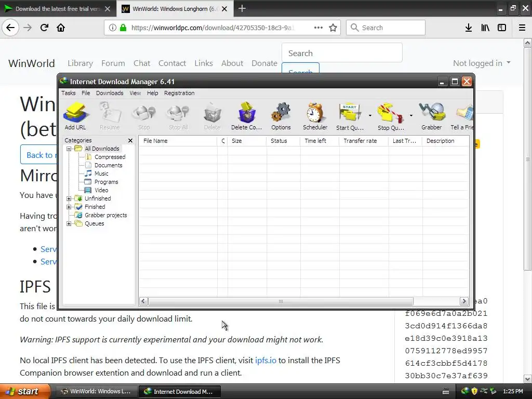Go to Firefox home page
This screenshot has width=532, height=399.
pyautogui.click(x=61, y=28)
